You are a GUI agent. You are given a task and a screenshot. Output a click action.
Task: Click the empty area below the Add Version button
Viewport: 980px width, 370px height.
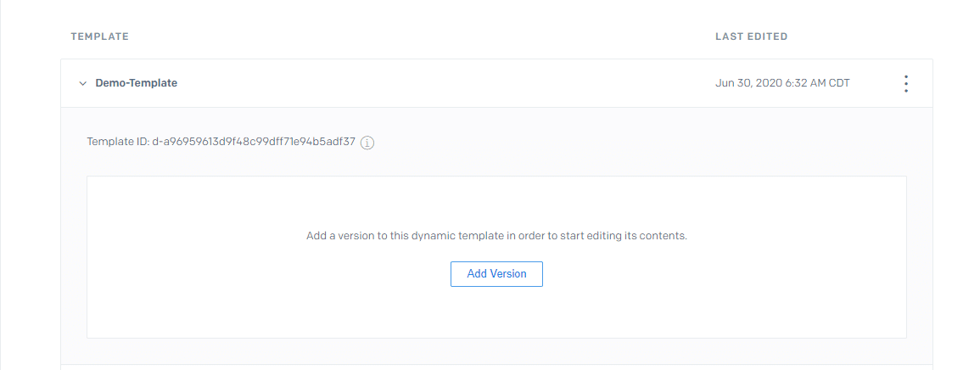click(496, 312)
